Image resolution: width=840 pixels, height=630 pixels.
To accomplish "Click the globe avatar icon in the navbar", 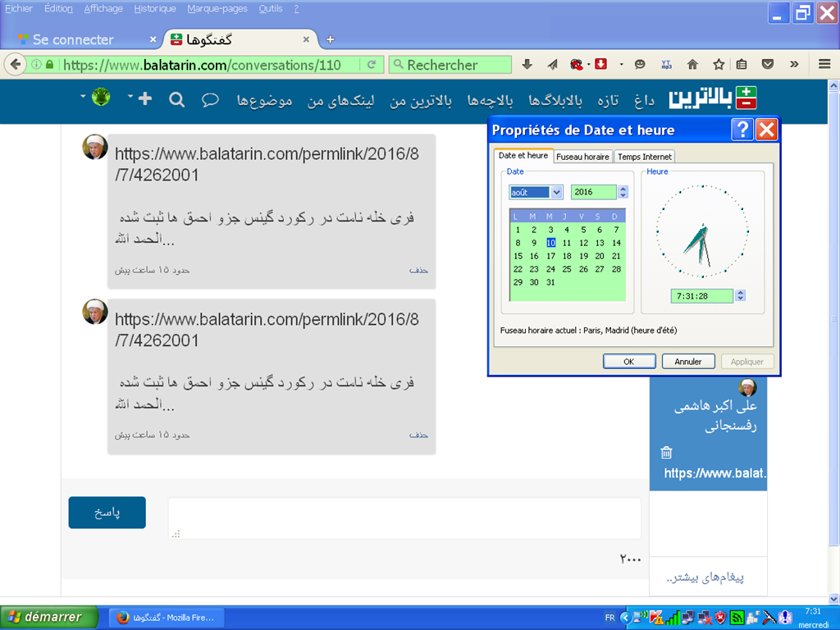I will 101,97.
